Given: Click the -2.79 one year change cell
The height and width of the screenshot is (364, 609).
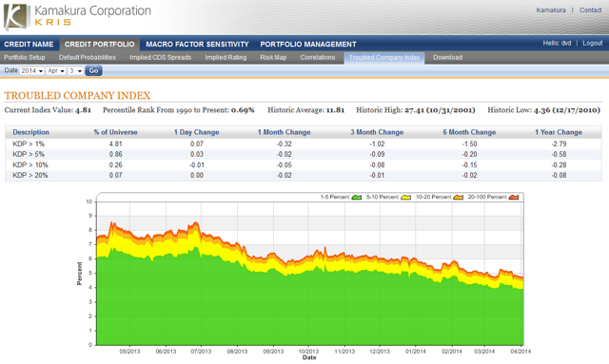Looking at the screenshot, I should coord(559,144).
